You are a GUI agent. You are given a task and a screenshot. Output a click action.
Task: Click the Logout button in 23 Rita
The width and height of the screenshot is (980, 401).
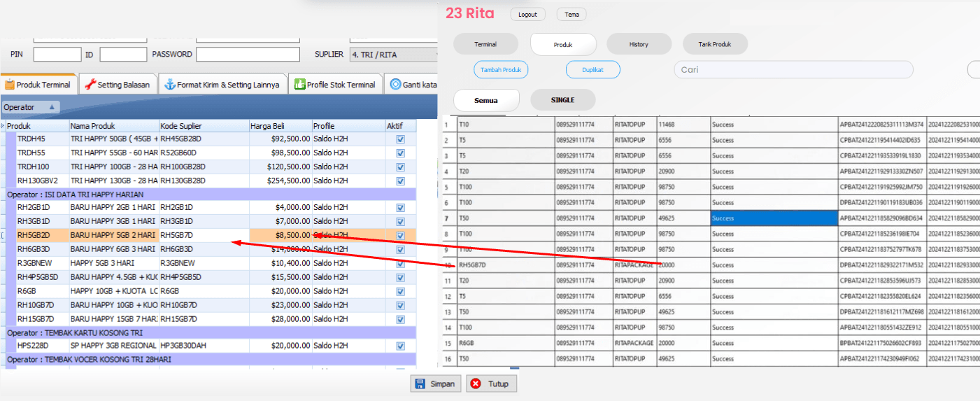527,14
